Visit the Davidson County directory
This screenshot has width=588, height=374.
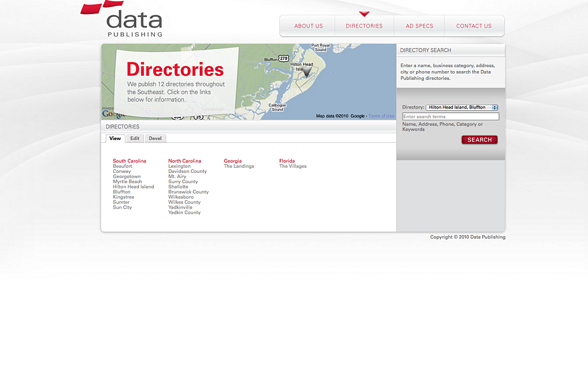pos(187,171)
